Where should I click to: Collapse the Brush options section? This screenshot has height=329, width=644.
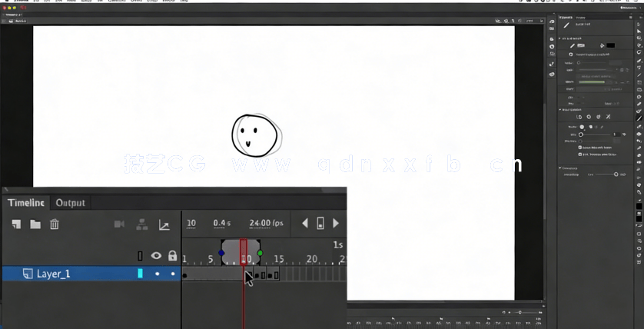[559, 110]
